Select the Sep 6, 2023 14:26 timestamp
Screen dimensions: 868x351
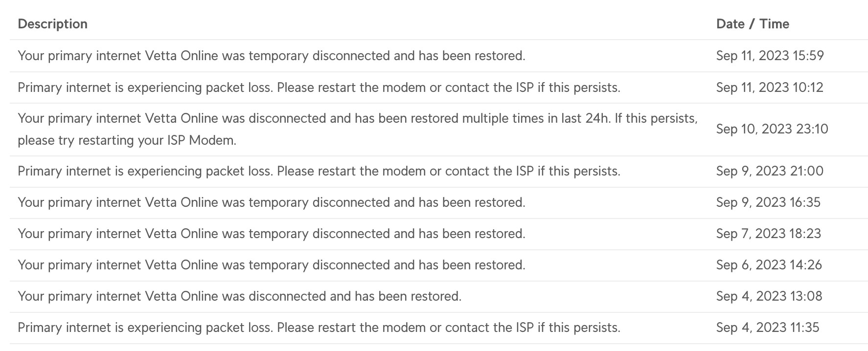tap(769, 265)
